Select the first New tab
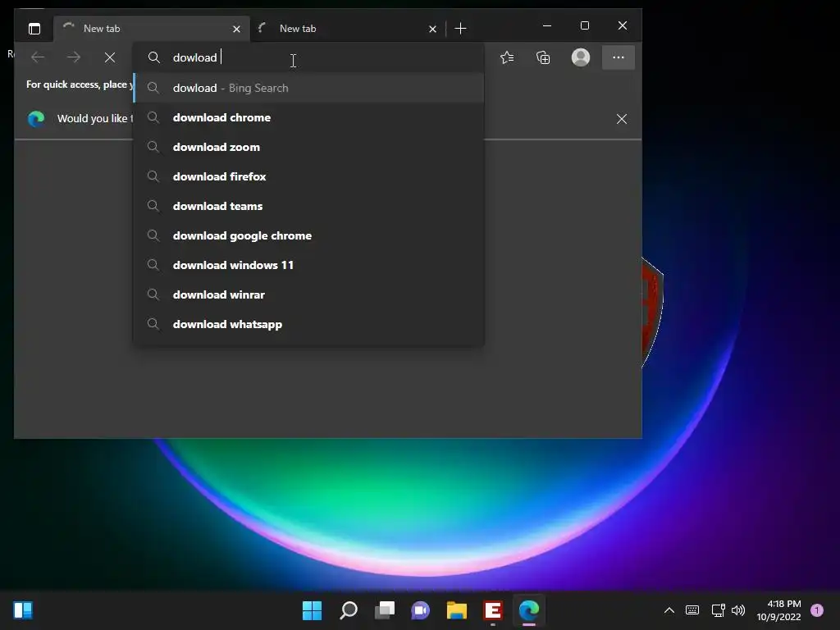840x630 pixels. 151,29
